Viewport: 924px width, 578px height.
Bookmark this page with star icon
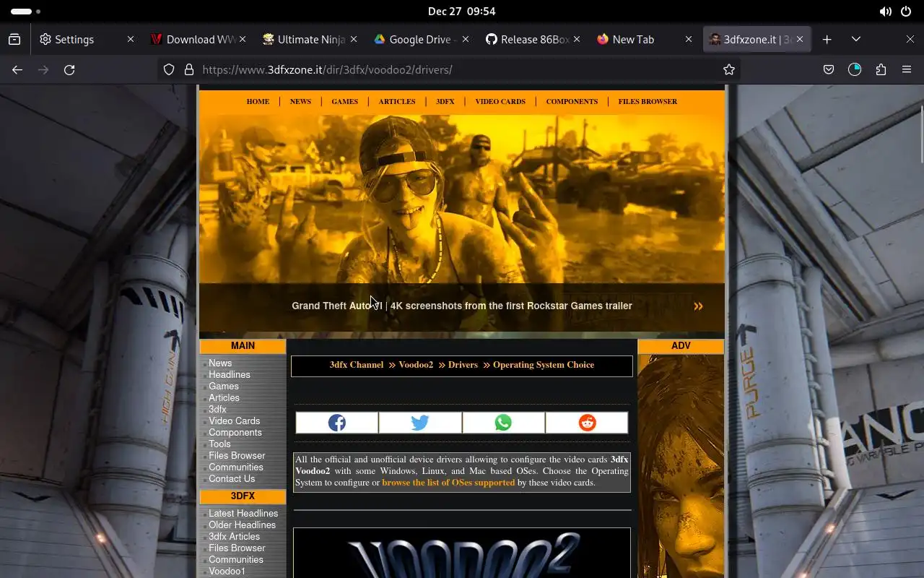click(x=729, y=69)
